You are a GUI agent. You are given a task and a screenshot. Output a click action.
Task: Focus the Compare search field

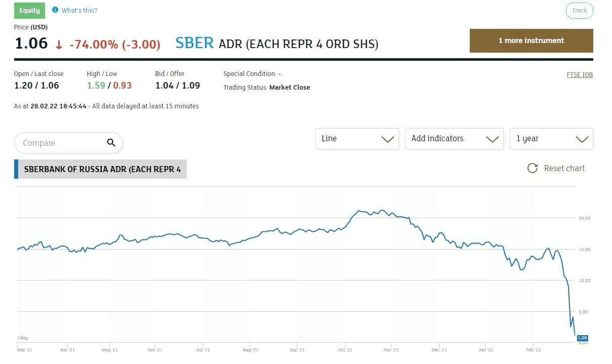(61, 143)
